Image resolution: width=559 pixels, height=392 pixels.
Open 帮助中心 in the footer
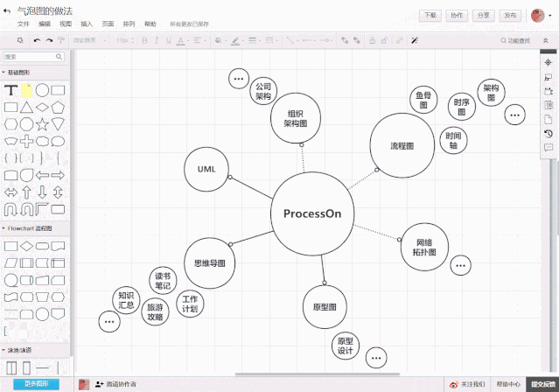(x=508, y=384)
